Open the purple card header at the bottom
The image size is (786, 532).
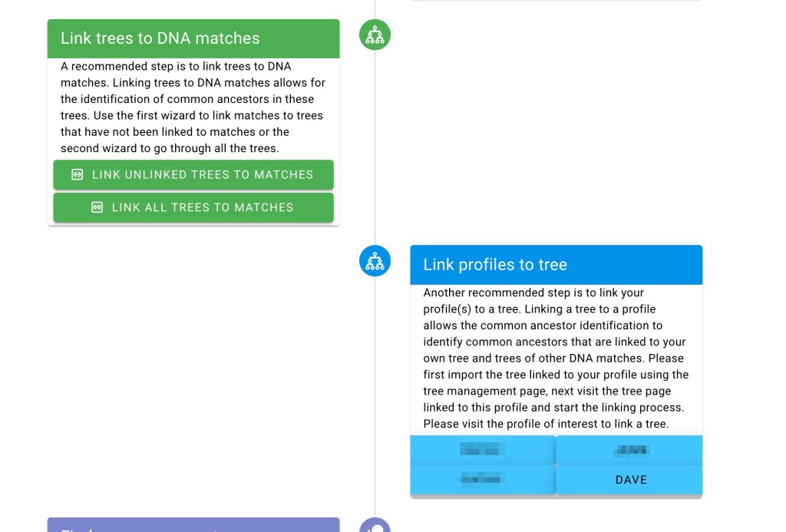tap(193, 525)
